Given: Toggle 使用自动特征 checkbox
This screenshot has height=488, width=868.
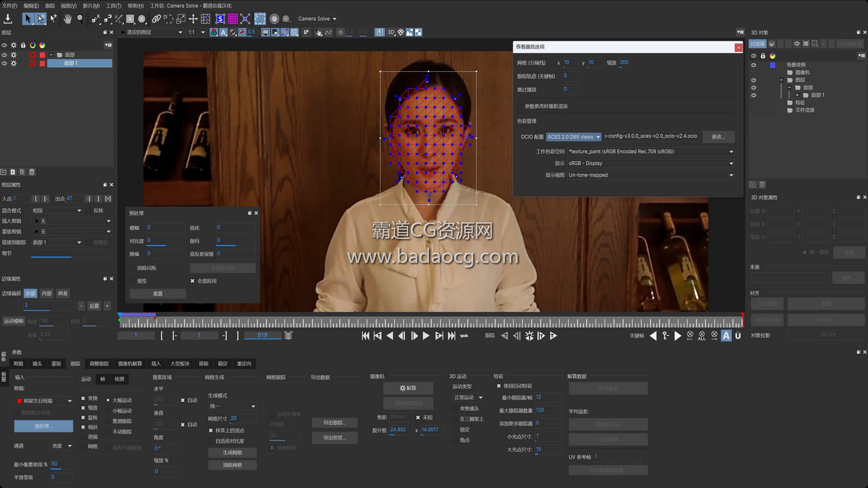Looking at the screenshot, I should 499,386.
